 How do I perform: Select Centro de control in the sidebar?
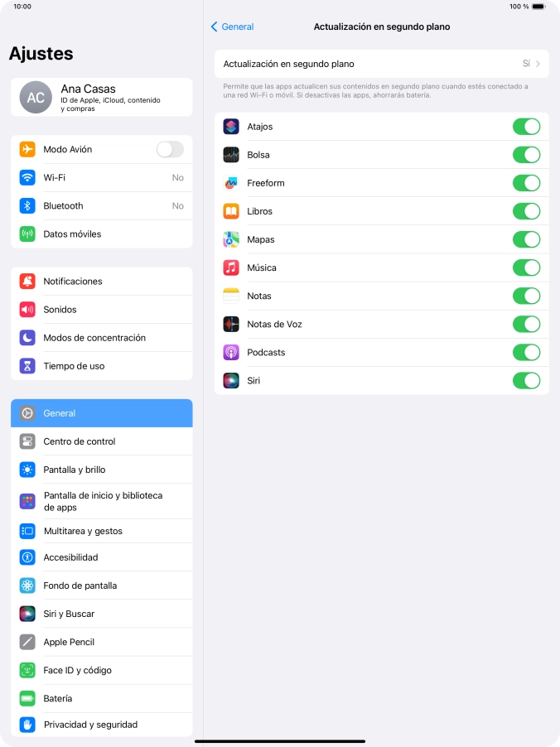click(102, 441)
